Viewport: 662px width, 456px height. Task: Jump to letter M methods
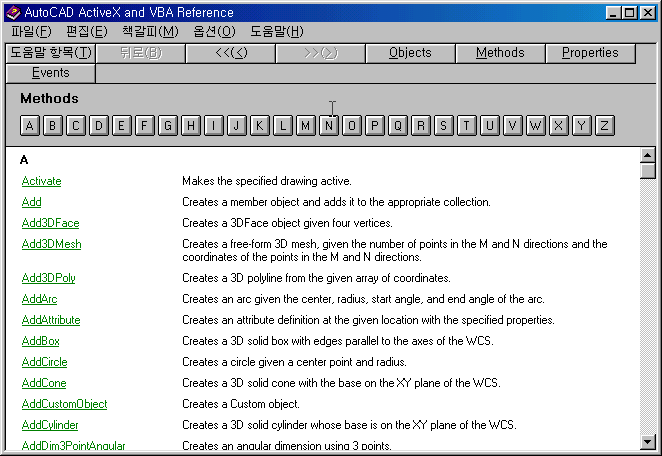(306, 126)
